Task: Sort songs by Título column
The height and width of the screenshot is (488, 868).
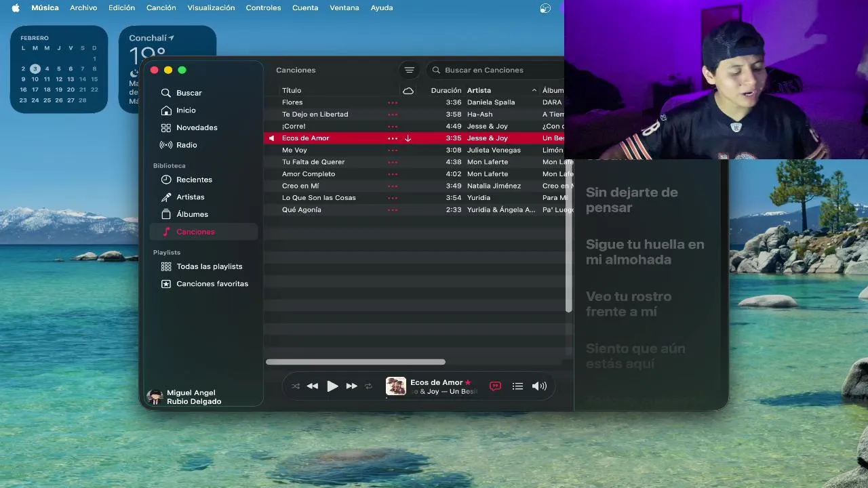Action: (292, 90)
